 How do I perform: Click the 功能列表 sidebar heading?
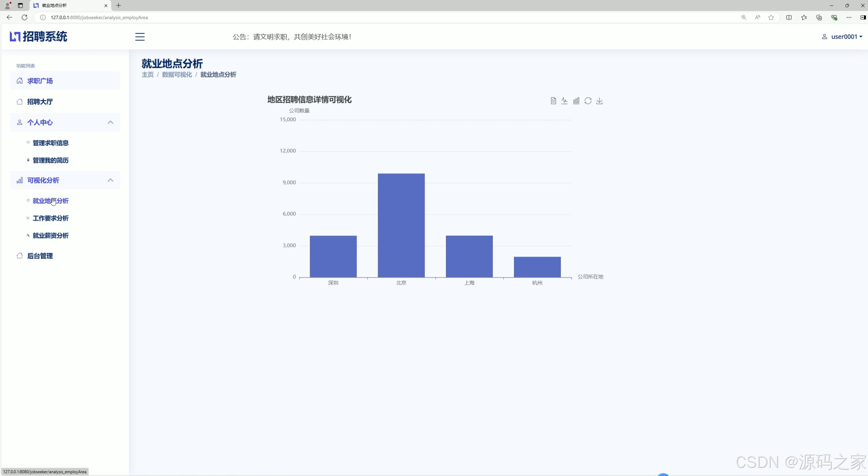pos(26,66)
